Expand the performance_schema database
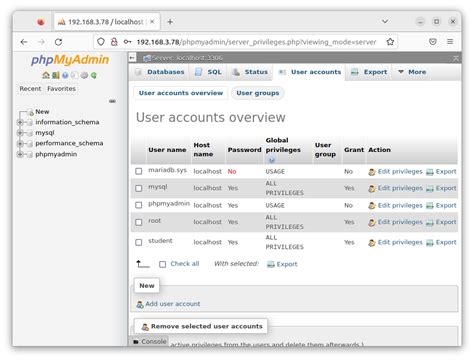 pyautogui.click(x=20, y=144)
